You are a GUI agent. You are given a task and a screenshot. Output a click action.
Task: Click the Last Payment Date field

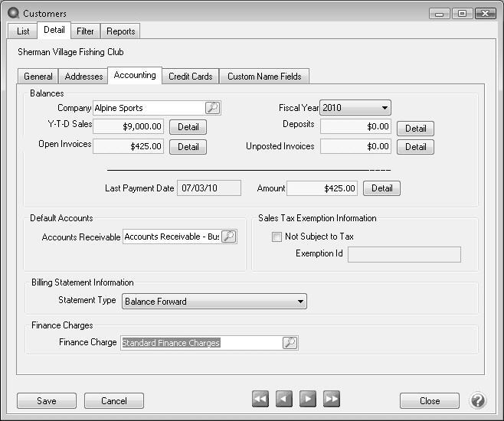point(209,188)
